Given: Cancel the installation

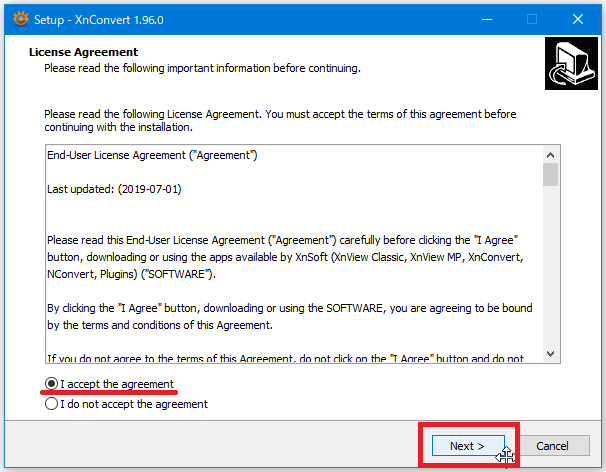Looking at the screenshot, I should (552, 445).
